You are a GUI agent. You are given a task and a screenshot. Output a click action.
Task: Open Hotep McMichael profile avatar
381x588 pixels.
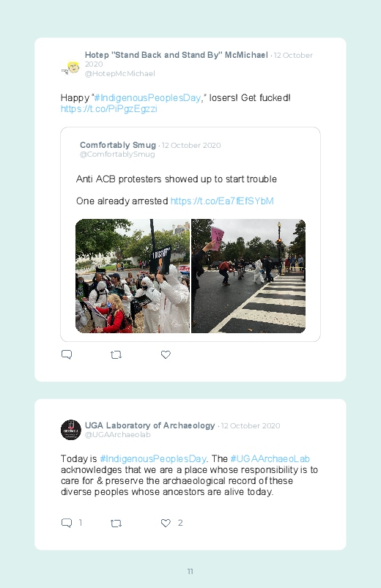point(71,68)
